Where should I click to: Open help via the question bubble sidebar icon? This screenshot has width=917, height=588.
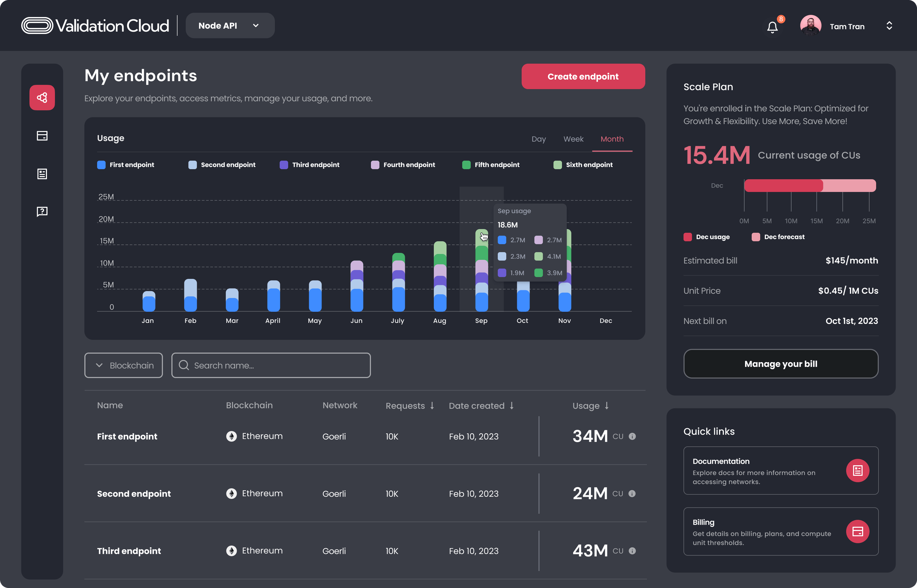[x=42, y=212]
